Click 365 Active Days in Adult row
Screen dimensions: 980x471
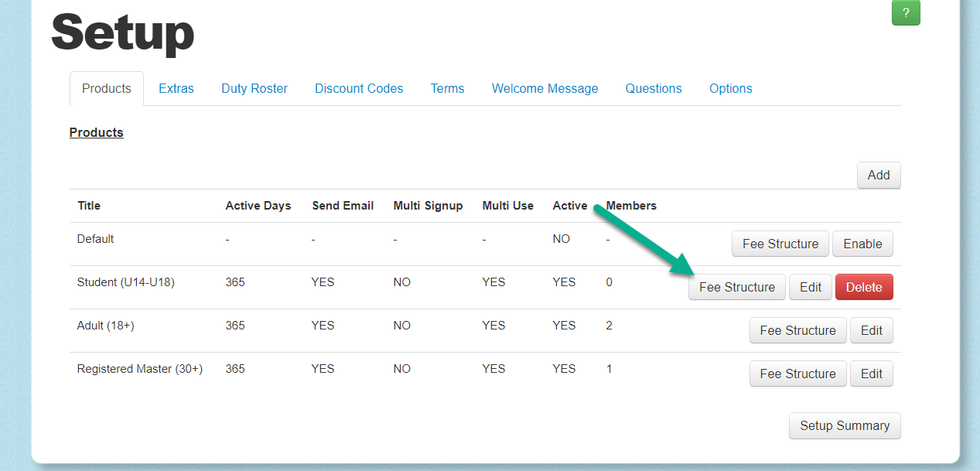(x=235, y=326)
